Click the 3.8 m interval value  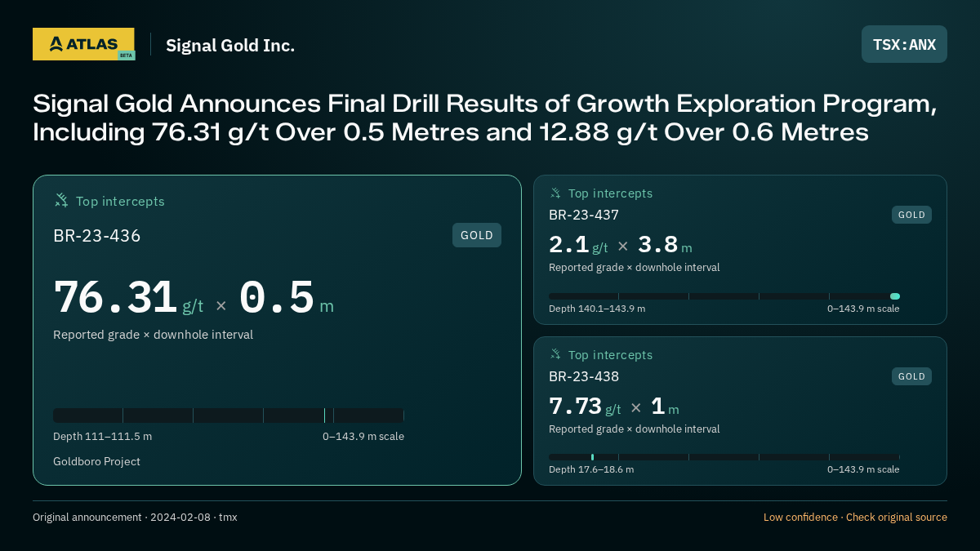(x=665, y=245)
